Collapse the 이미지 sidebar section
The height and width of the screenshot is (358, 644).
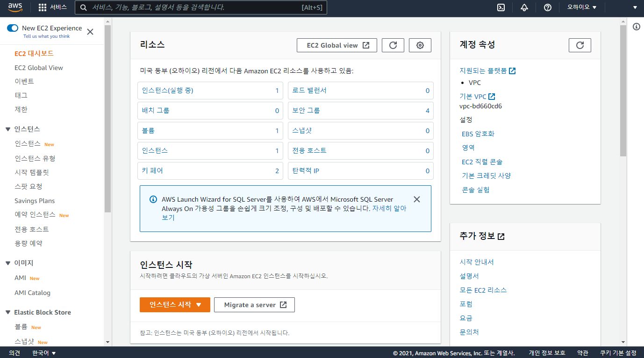pos(8,263)
